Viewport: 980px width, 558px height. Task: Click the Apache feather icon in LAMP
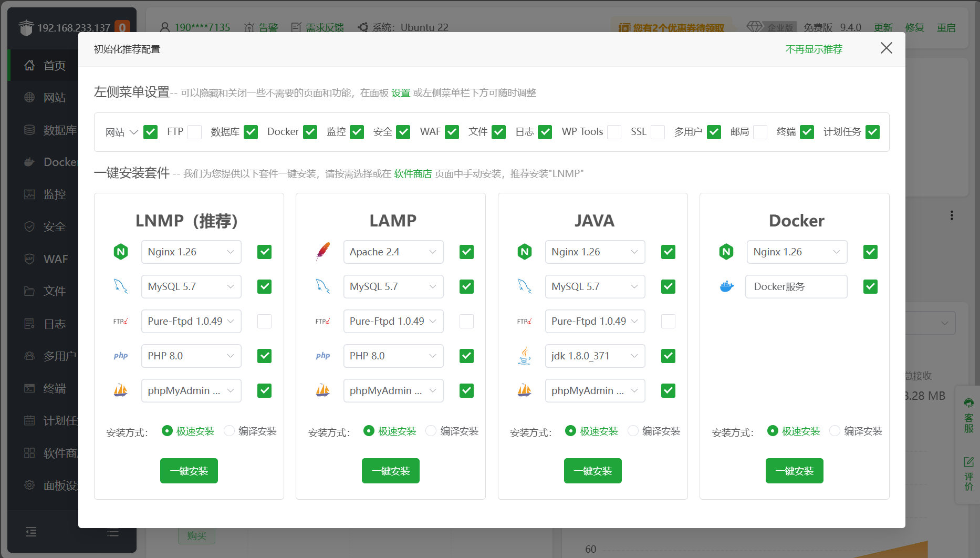(x=322, y=252)
